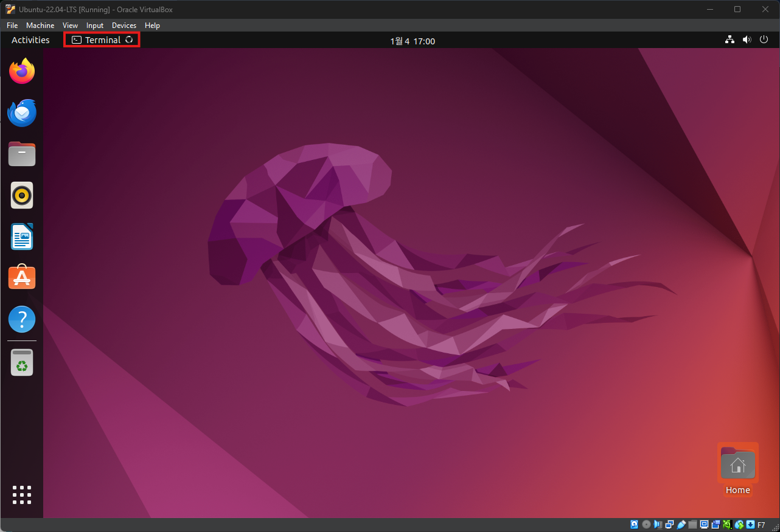This screenshot has height=532, width=780.
Task: Open the Activities overview
Action: [x=30, y=40]
